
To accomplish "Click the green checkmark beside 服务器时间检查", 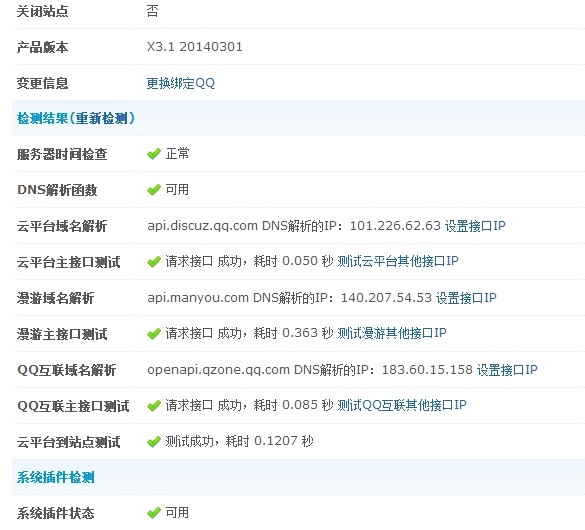I will tap(154, 154).
